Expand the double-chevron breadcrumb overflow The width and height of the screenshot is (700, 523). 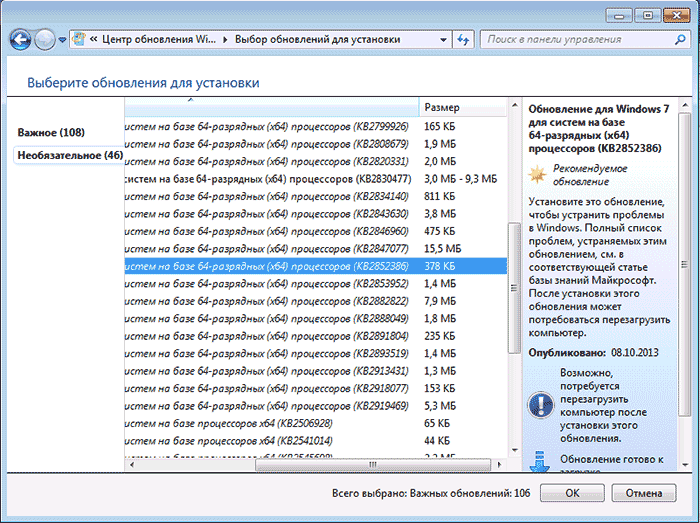93,39
